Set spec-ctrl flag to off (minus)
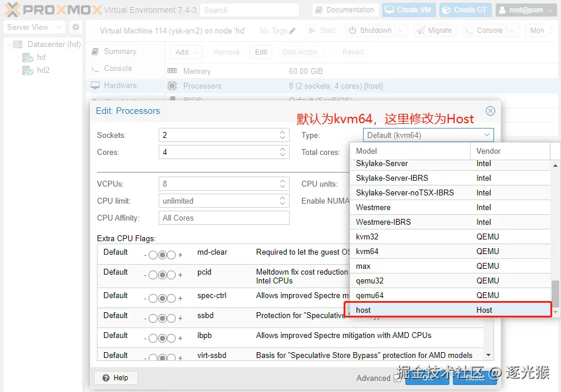 153,298
